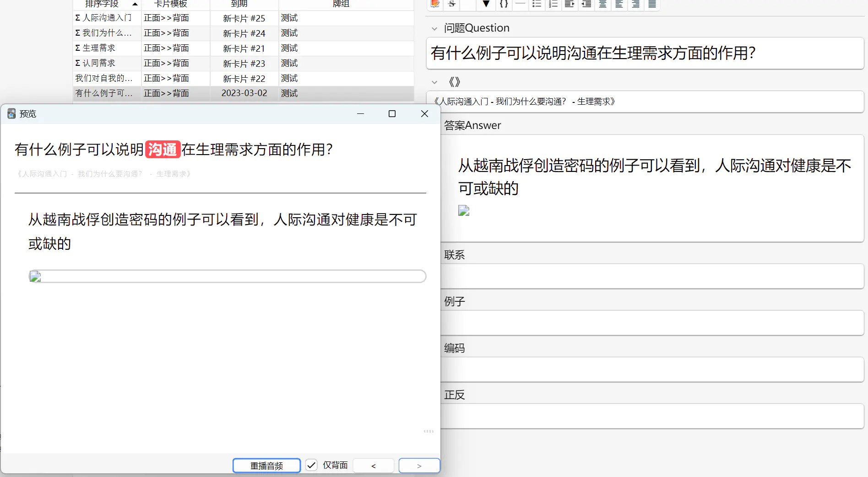Apply numbered list formatting
The image size is (868, 477).
tap(553, 4)
